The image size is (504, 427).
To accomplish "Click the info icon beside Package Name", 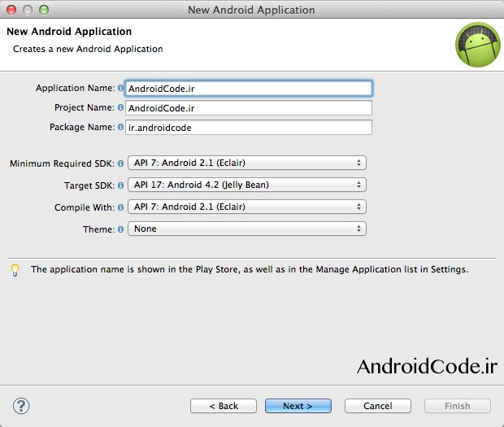I will click(x=120, y=128).
